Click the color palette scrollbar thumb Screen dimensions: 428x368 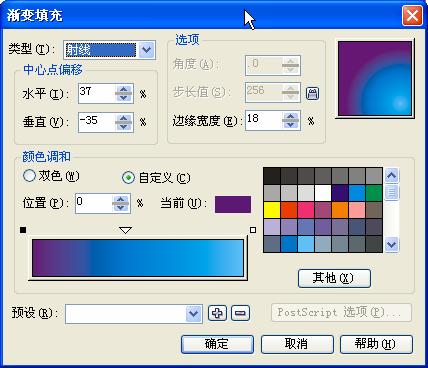[x=392, y=192]
